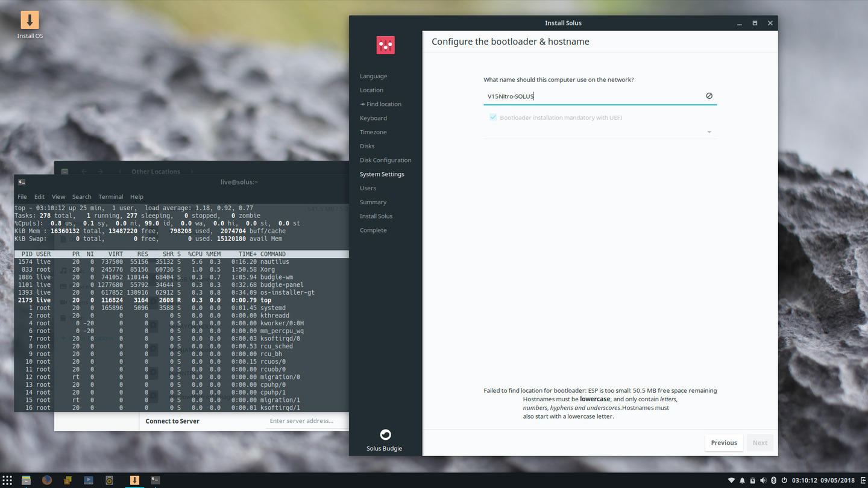Click the Connect to Server label
The height and width of the screenshot is (488, 868).
click(x=172, y=421)
